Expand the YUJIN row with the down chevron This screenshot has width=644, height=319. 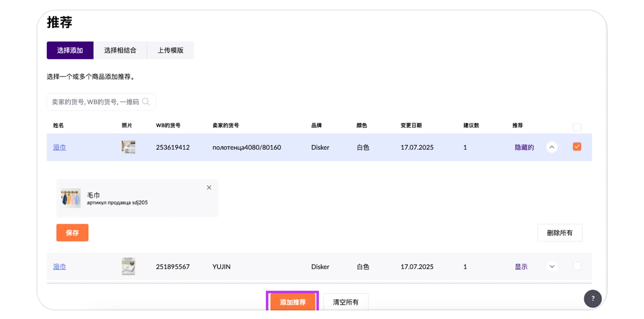(552, 266)
